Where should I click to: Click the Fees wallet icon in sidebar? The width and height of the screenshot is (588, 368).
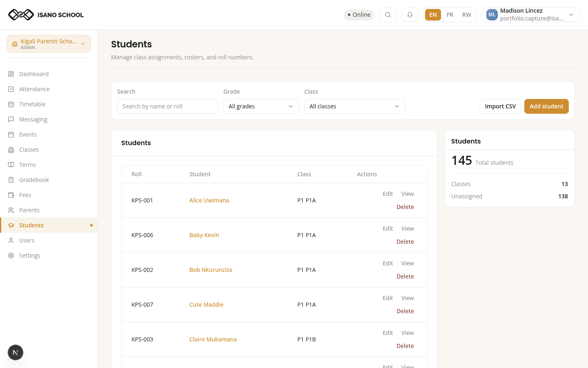pyautogui.click(x=11, y=195)
